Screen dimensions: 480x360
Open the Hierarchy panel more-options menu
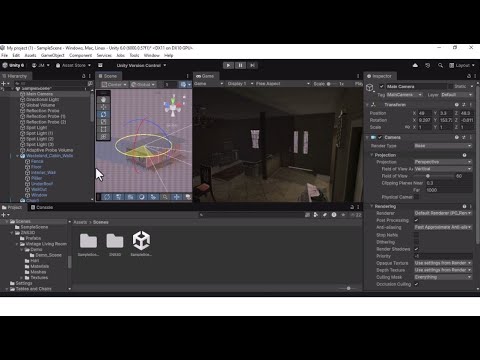click(89, 76)
